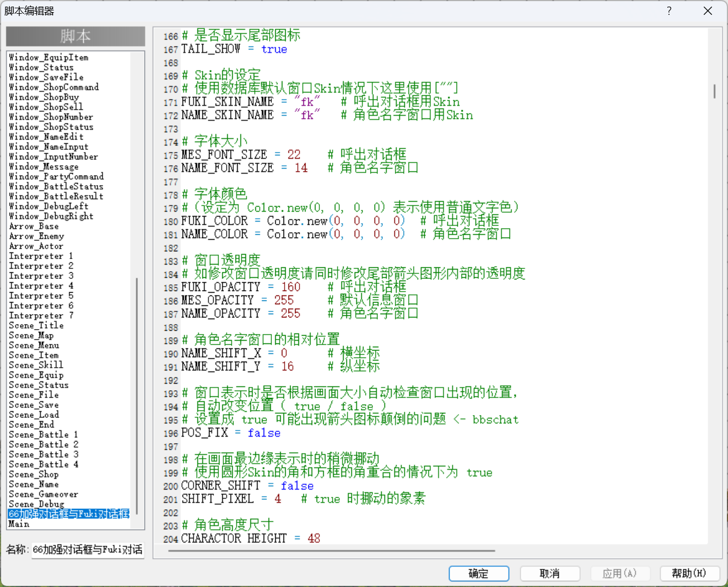Close the 脚本编辑器 dialog
728x587 pixels.
tap(708, 11)
